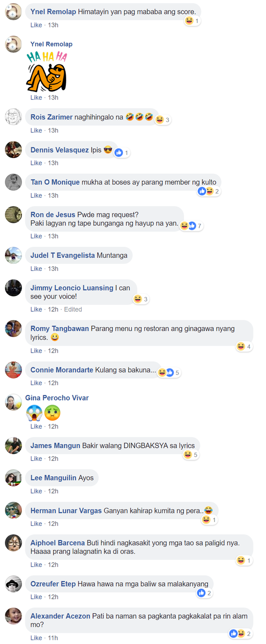Open Tan O Monique's profile picture
This screenshot has height=644, width=266.
pyautogui.click(x=13, y=182)
